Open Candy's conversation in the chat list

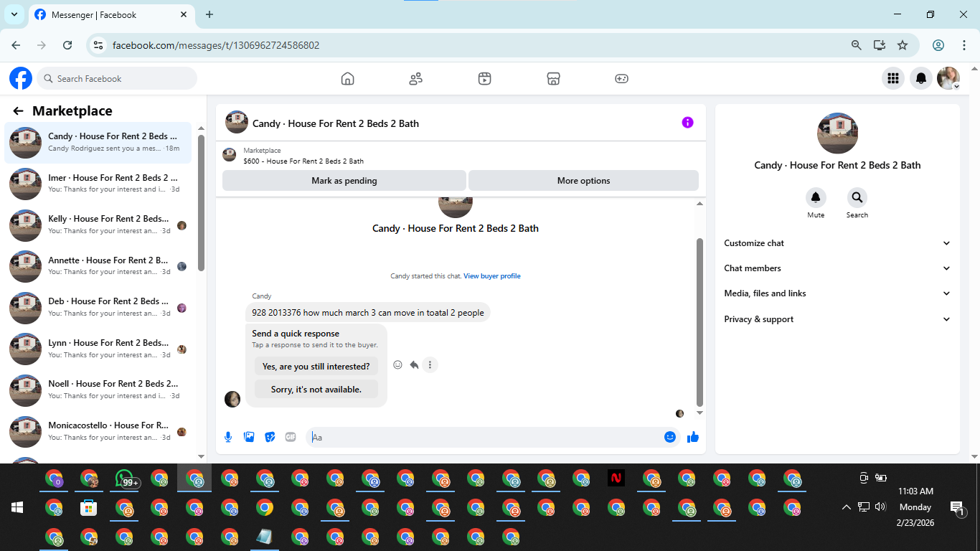coord(98,142)
